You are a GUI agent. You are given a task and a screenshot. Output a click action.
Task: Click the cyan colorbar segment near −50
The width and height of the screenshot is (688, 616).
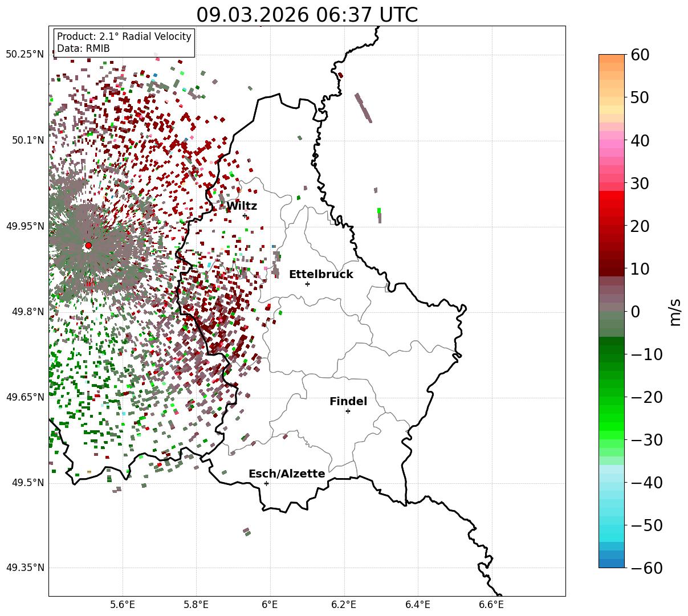tap(612, 525)
